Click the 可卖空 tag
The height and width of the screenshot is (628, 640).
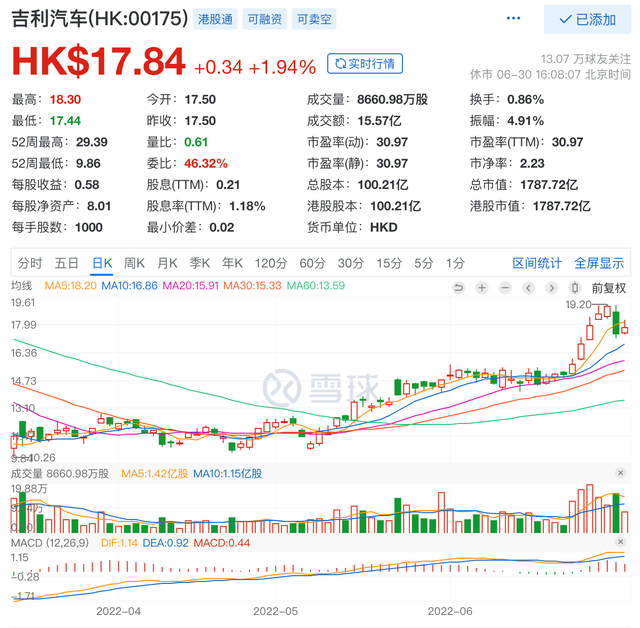coord(314,19)
